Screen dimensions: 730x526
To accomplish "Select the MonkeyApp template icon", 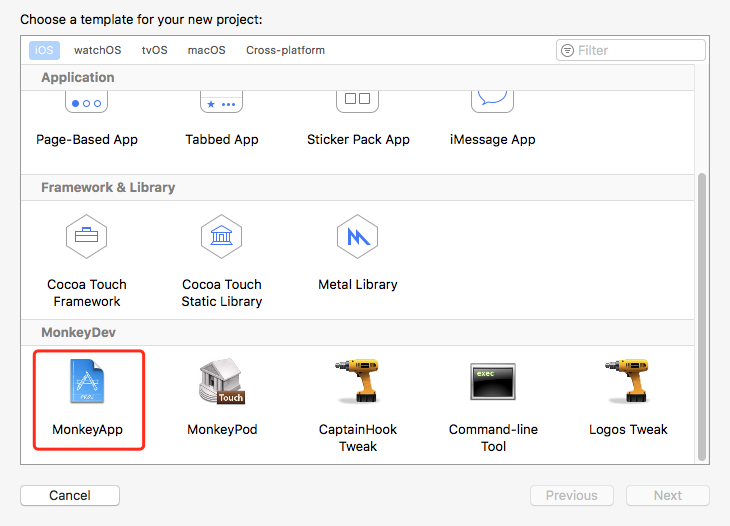I will click(87, 381).
